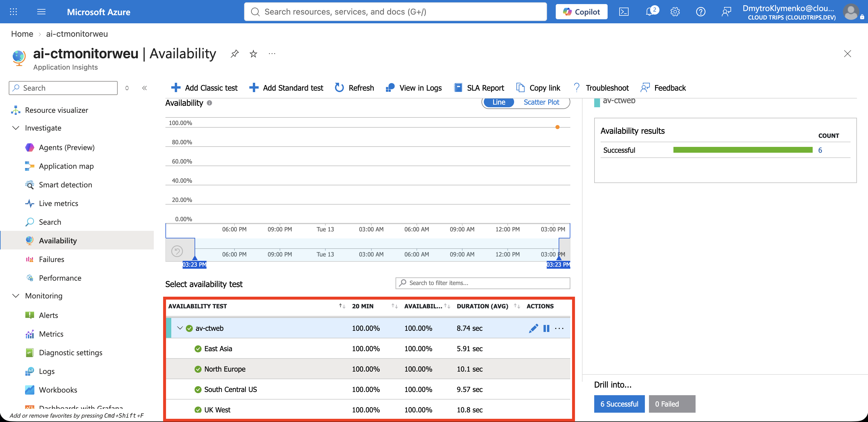
Task: Collapse the Investigate section
Action: pyautogui.click(x=15, y=128)
